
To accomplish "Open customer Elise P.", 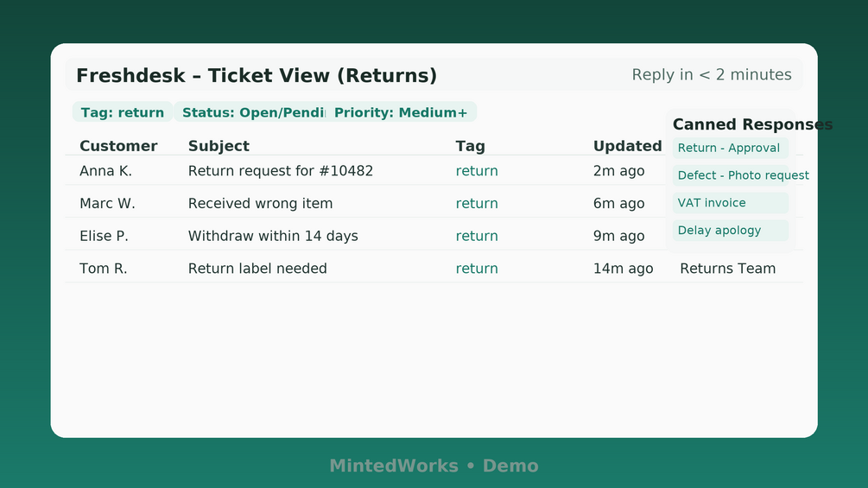I will (x=104, y=237).
